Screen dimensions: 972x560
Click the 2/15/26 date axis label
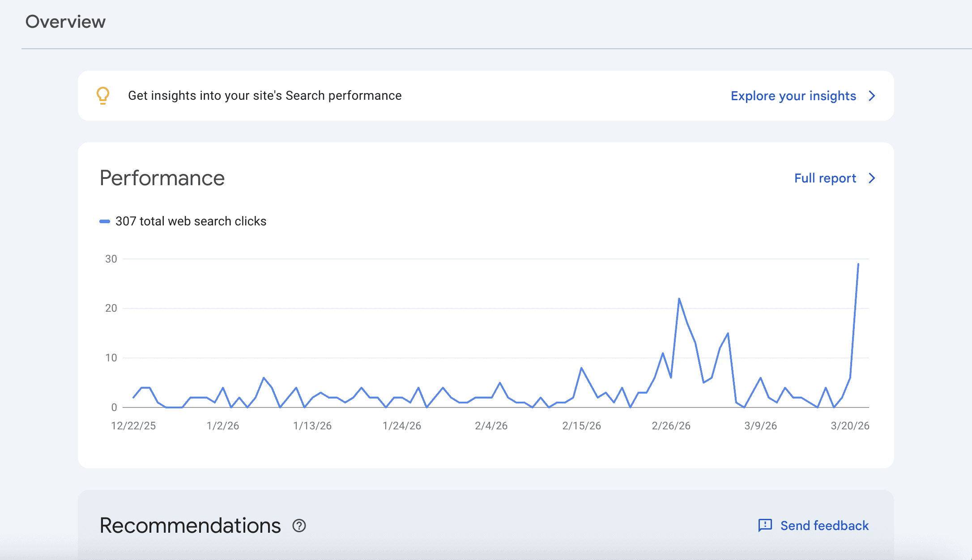tap(581, 426)
